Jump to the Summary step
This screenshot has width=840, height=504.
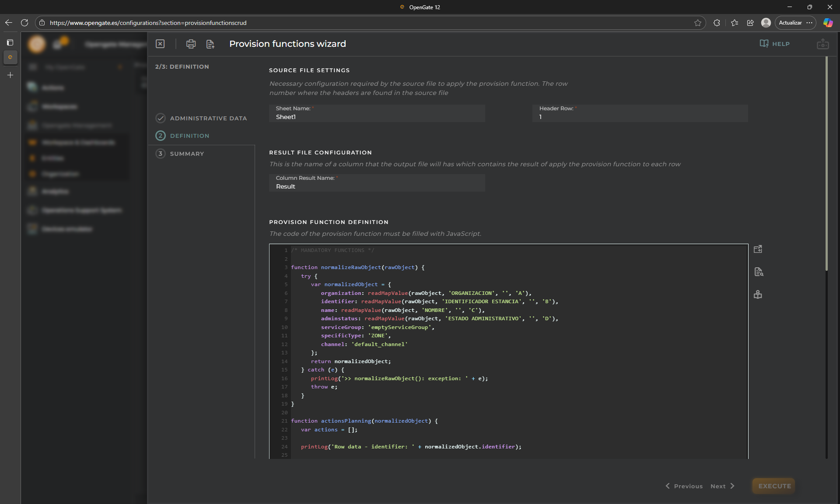click(187, 154)
